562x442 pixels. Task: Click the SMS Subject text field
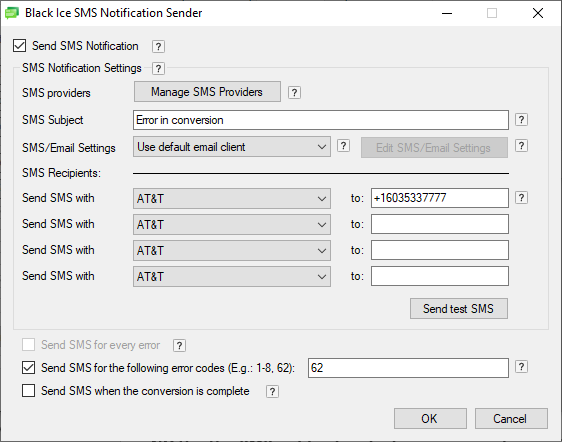click(321, 120)
